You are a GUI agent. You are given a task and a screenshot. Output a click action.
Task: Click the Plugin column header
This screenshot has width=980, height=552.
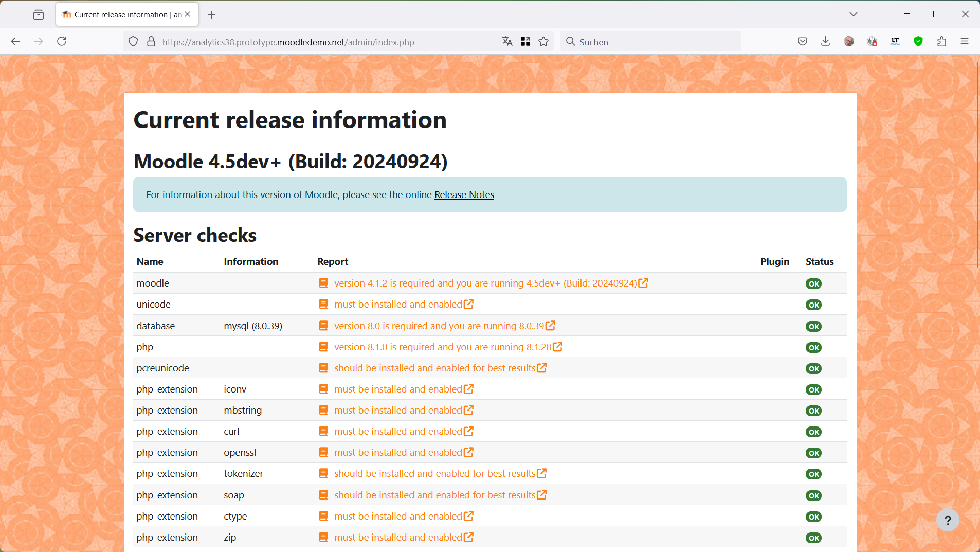tap(775, 262)
